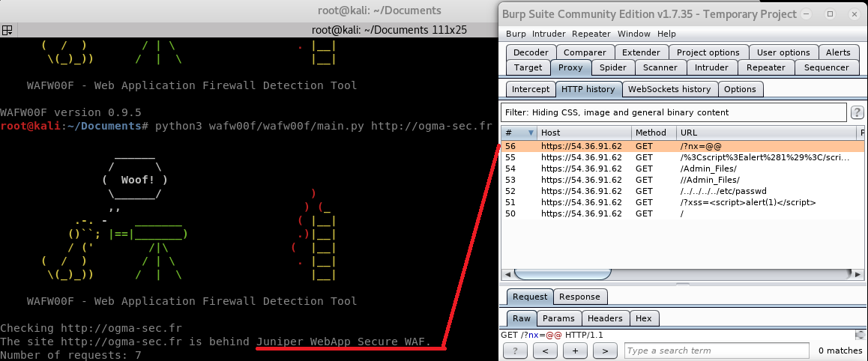Click the filter help question mark icon
The width and height of the screenshot is (868, 361).
click(x=856, y=112)
